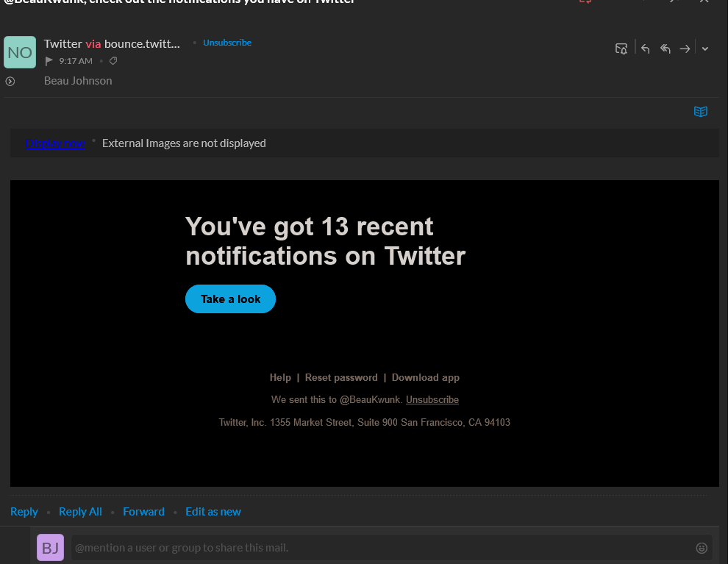
Task: Click the NO sender avatar
Action: 20,52
